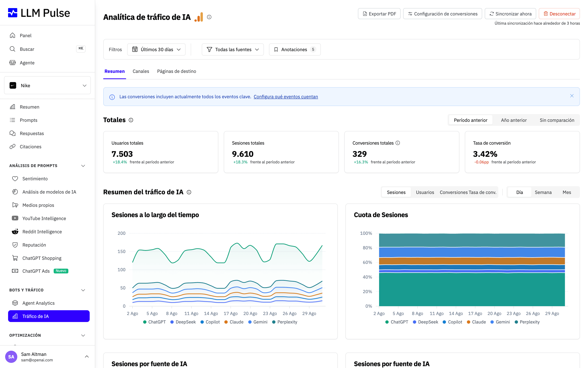Click Sesiones totales card
The width and height of the screenshot is (588, 368).
click(x=281, y=152)
